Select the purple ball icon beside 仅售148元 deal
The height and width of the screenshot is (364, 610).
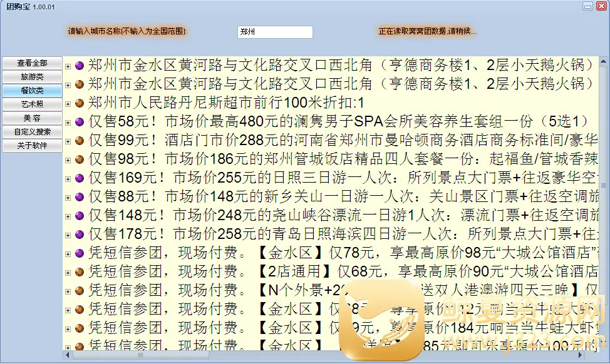coord(80,216)
